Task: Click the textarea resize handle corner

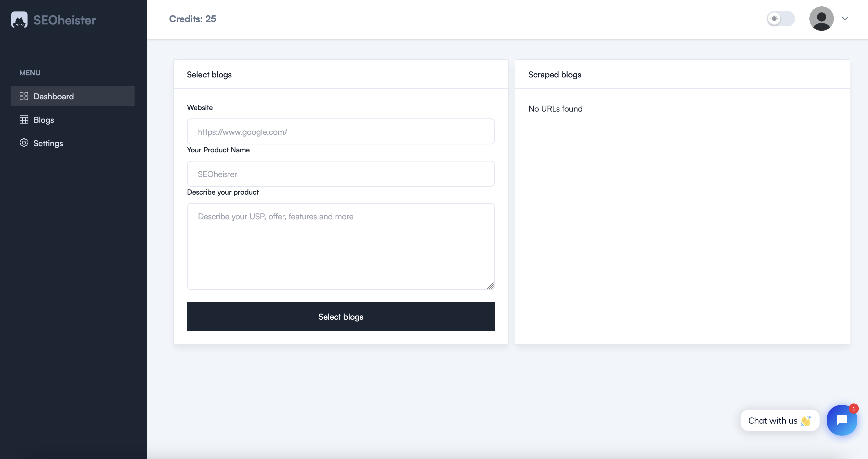Action: tap(491, 286)
